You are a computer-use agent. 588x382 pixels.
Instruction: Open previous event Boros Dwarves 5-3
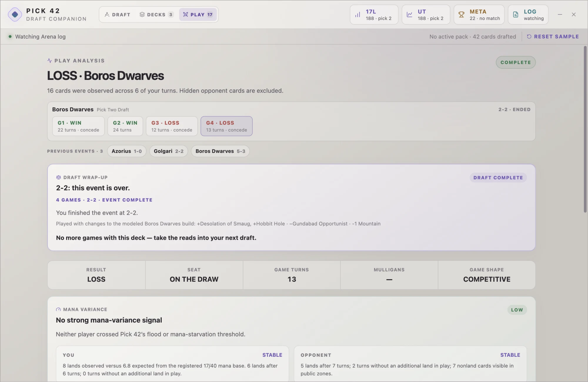click(x=220, y=151)
